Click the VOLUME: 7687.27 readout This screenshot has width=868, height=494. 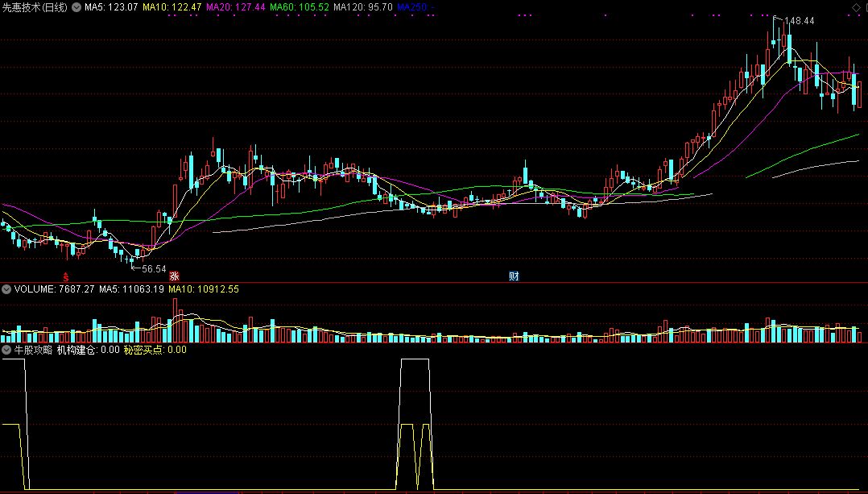[x=54, y=289]
